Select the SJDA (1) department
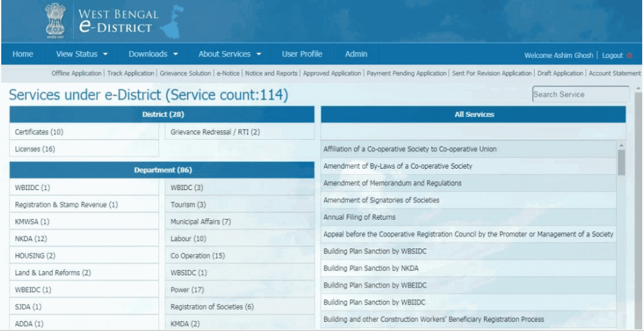This screenshot has height=331, width=644. point(84,306)
